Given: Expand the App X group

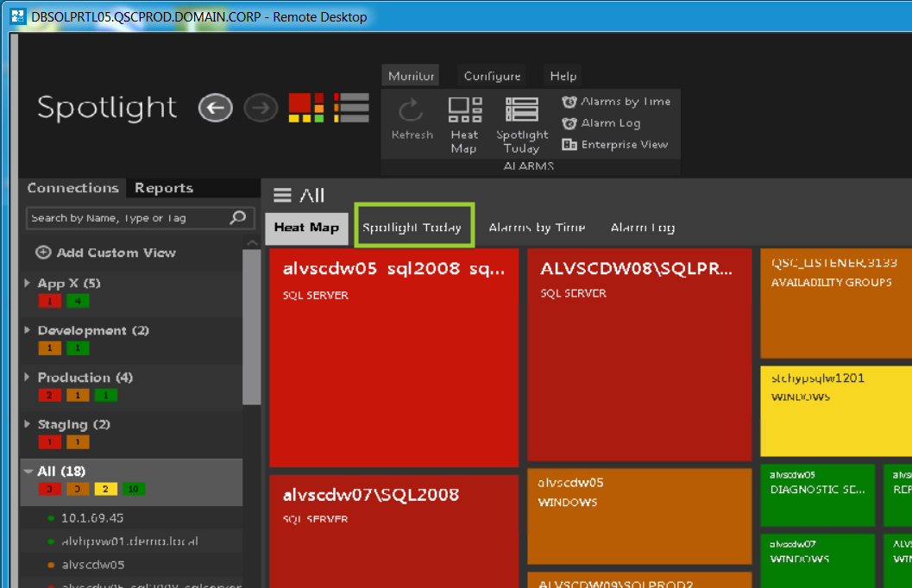Looking at the screenshot, I should [x=27, y=283].
